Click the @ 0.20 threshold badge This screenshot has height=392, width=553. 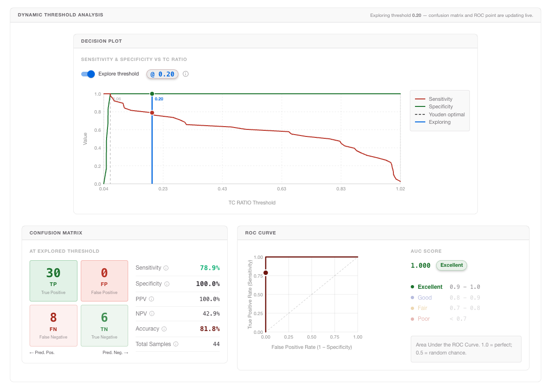click(x=162, y=74)
